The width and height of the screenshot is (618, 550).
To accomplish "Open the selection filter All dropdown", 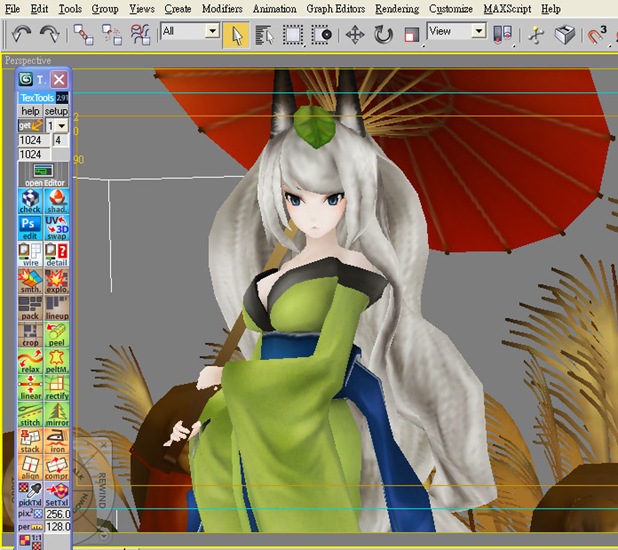I will (x=190, y=31).
